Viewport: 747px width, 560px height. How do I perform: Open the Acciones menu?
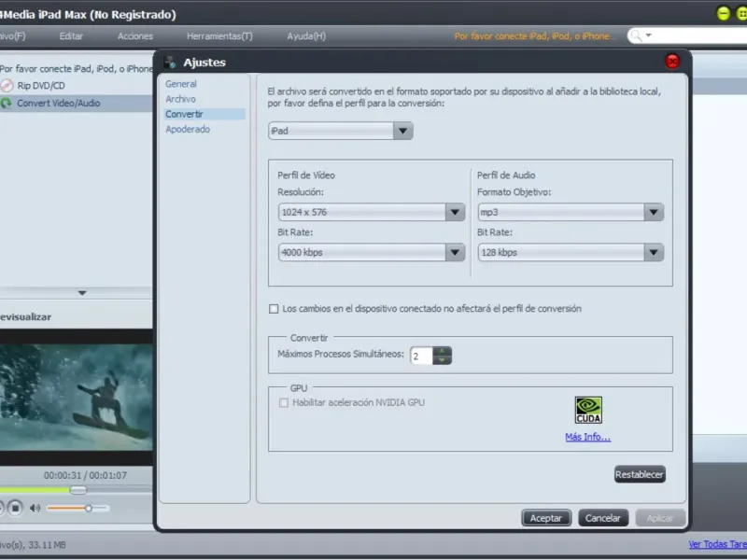135,36
